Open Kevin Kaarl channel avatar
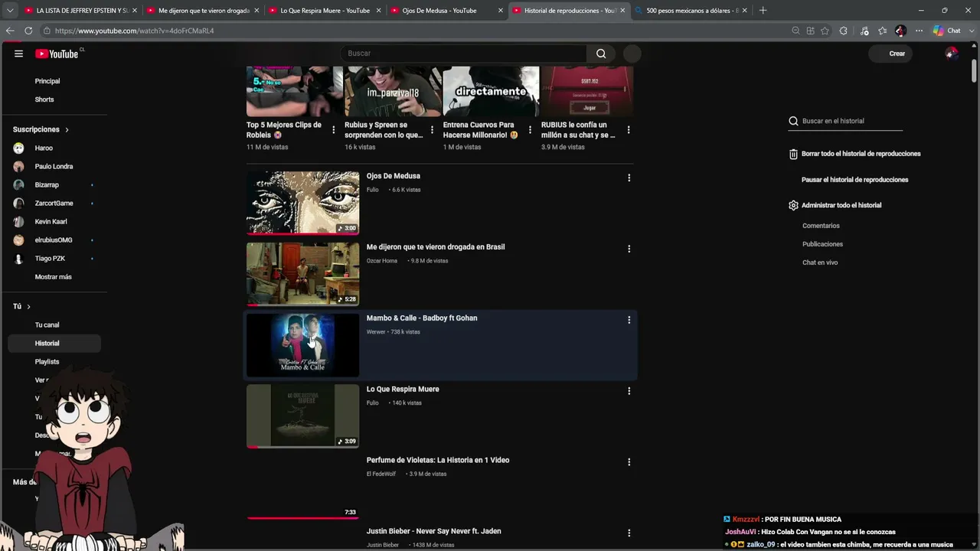This screenshot has height=551, width=980. (x=18, y=221)
